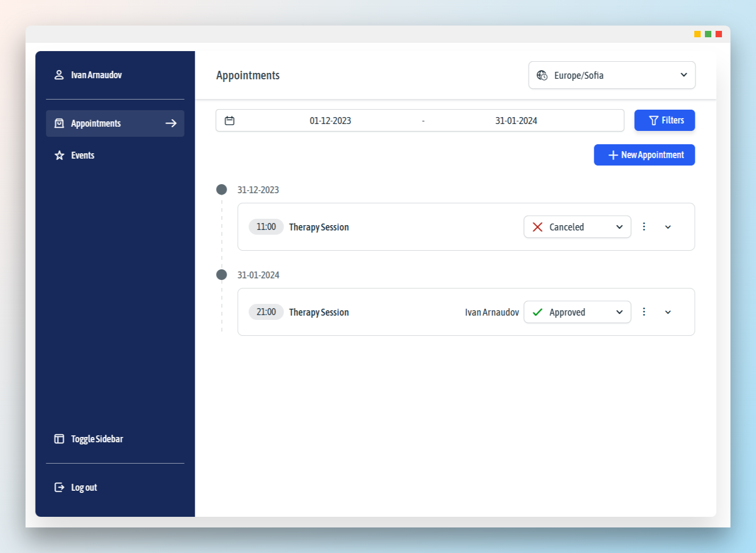Click the start date 01-12-2023
Viewport: 756px width, 553px height.
330,121
